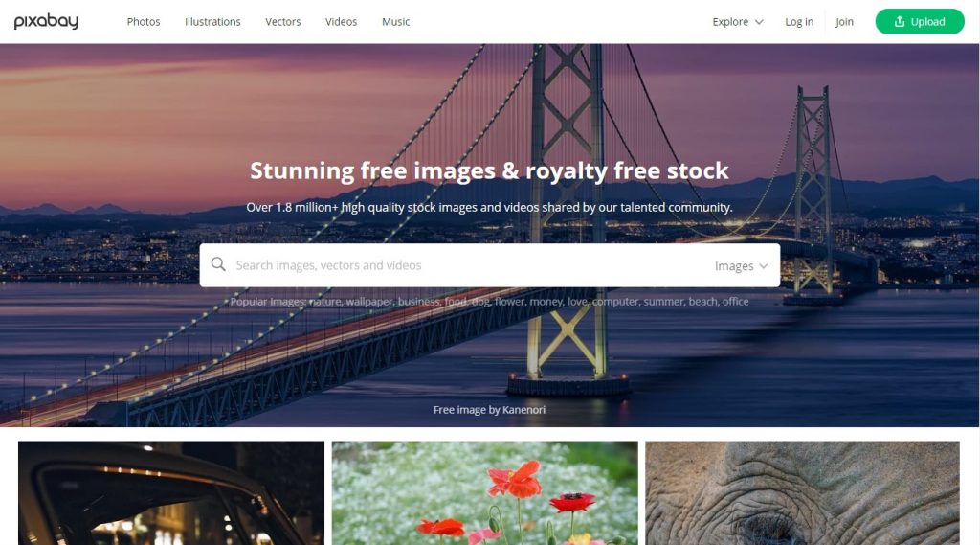
Task: Select Vectors in the top navigation
Action: point(282,21)
